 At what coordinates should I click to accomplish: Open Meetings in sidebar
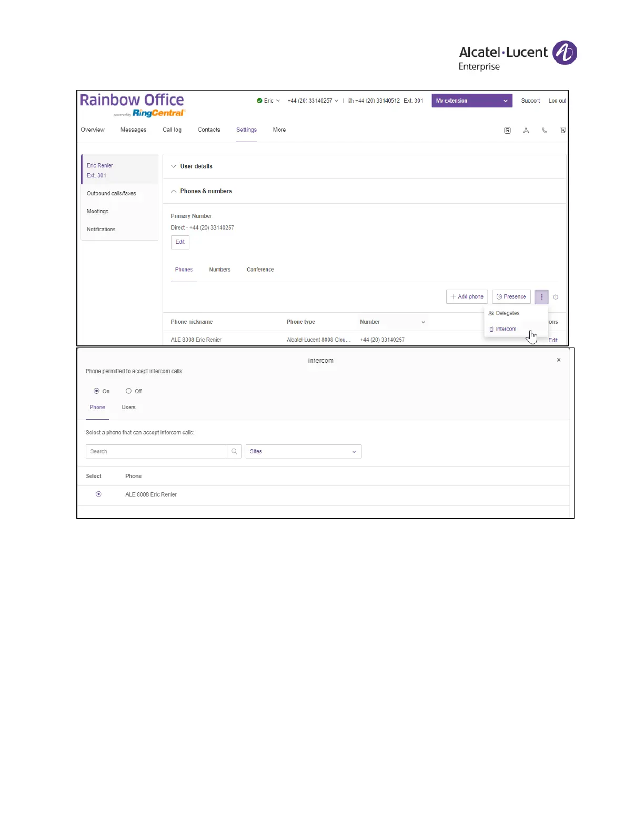[97, 212]
